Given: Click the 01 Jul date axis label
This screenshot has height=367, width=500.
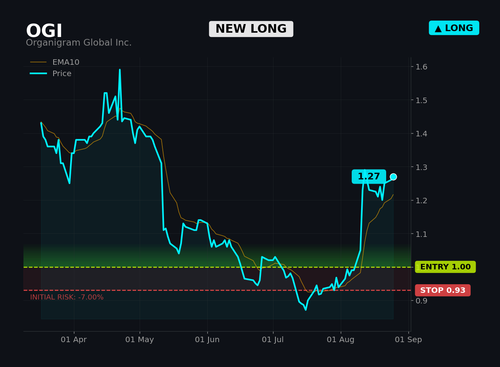Looking at the screenshot, I should pyautogui.click(x=273, y=339).
